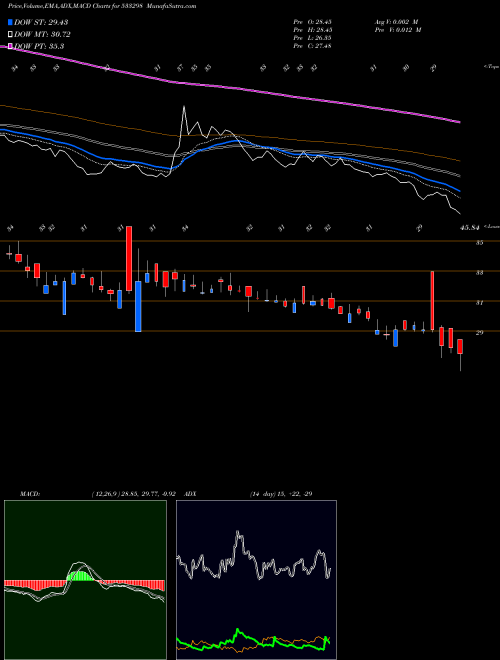Open the ADX indicator chart panel
The image size is (500, 660).
pyautogui.click(x=256, y=580)
